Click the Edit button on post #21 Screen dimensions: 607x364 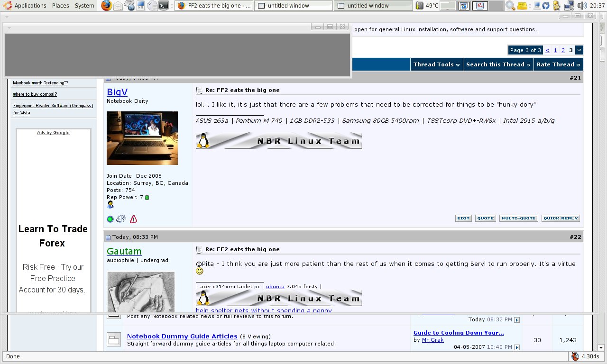point(463,218)
